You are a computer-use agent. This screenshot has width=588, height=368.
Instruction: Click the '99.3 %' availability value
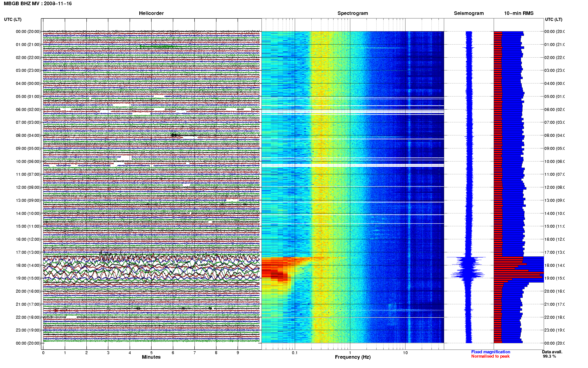[x=549, y=356]
